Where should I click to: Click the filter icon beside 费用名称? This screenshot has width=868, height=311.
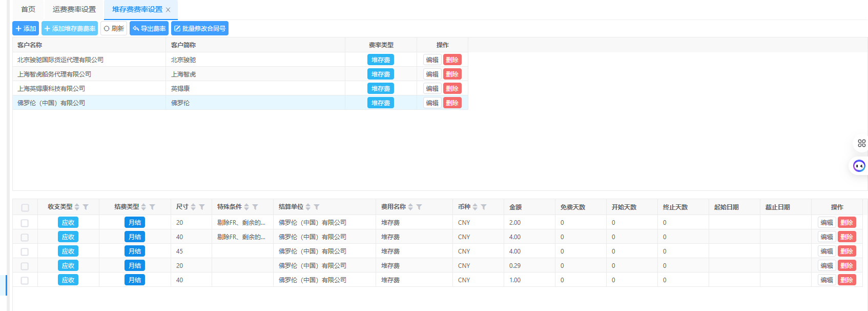tap(419, 207)
